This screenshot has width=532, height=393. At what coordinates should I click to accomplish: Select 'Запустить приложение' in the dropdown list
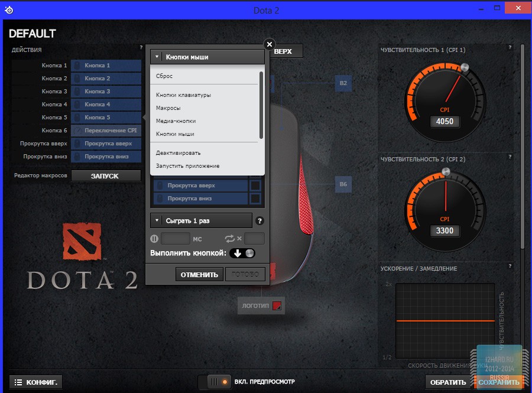click(x=183, y=166)
